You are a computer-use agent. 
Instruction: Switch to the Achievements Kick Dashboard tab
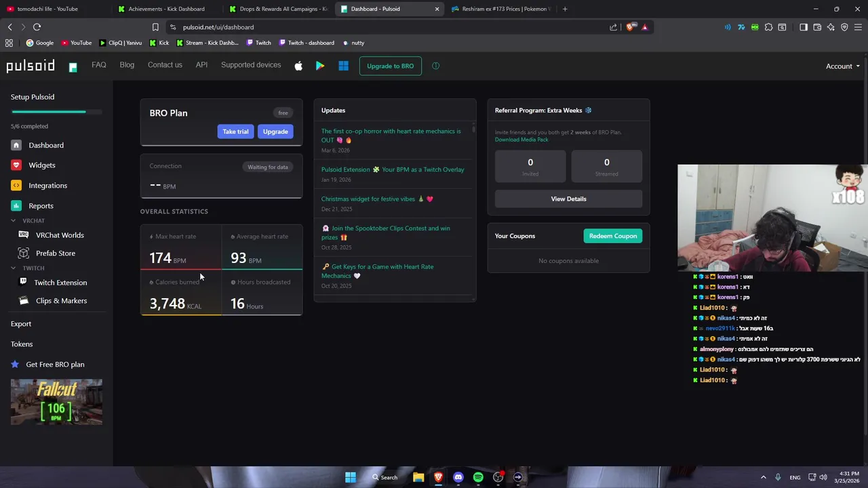coord(166,9)
